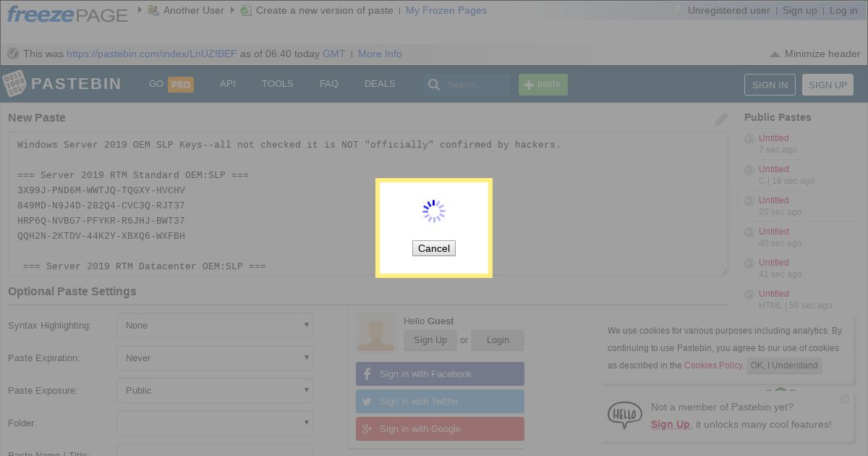This screenshot has height=456, width=868.
Task: Open TOOLS menu item
Action: (277, 84)
